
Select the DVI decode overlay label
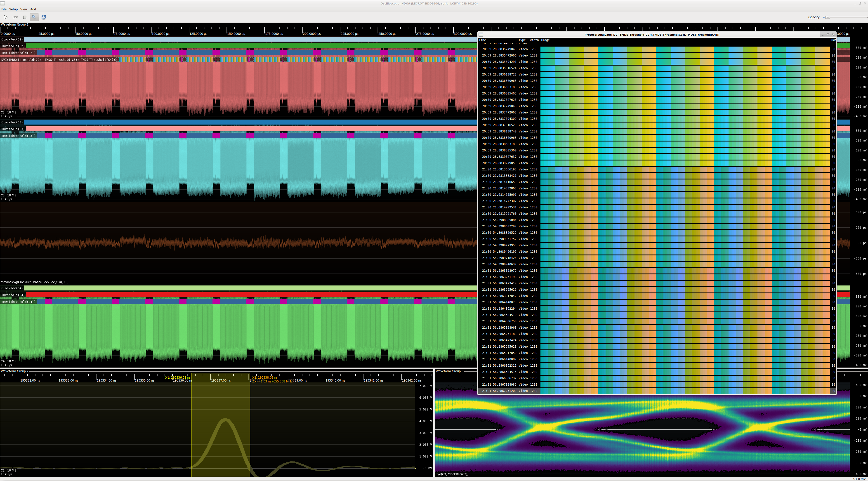[x=59, y=60]
